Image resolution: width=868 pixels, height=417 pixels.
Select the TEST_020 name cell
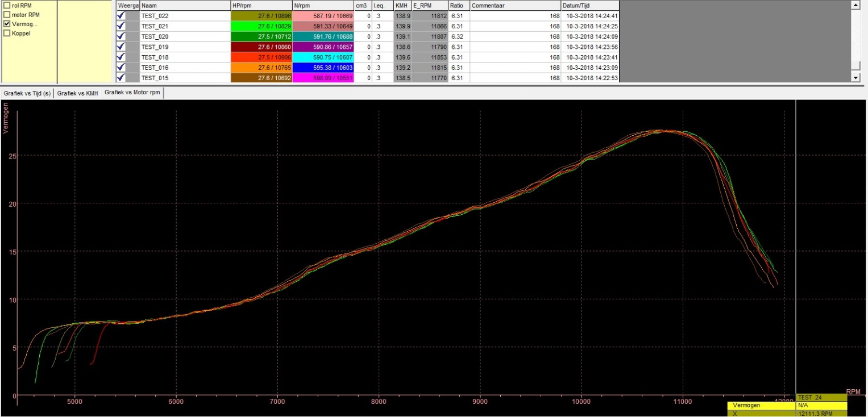(185, 36)
